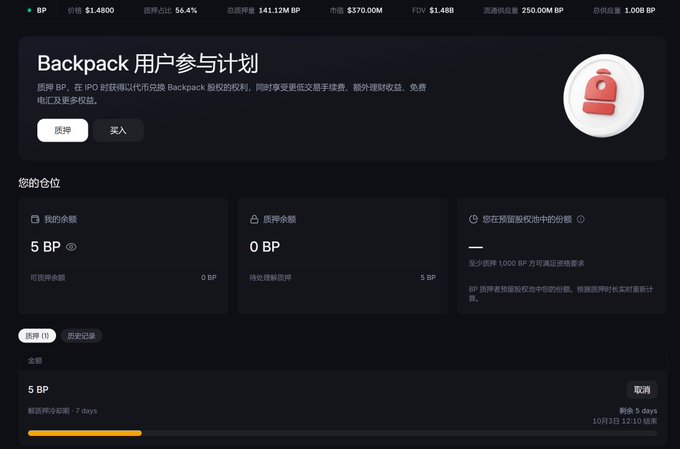
Task: Click the green dot BP ticker in top bar
Action: [37, 10]
